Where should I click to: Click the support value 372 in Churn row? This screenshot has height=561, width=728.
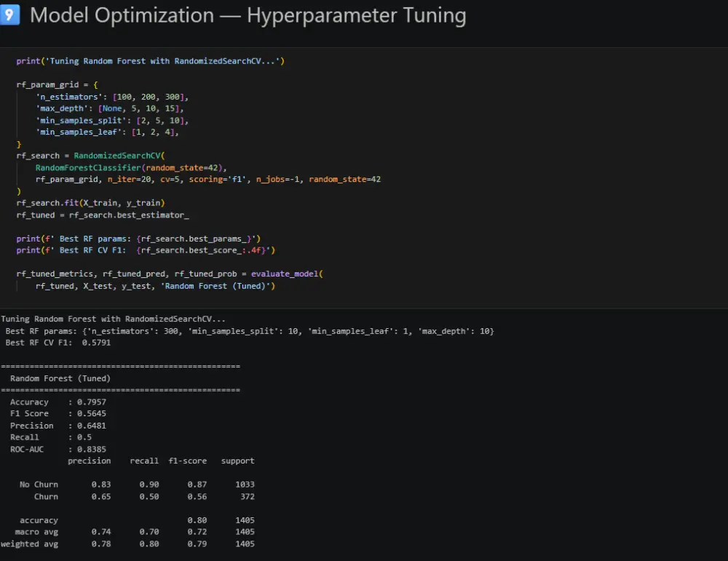coord(247,497)
